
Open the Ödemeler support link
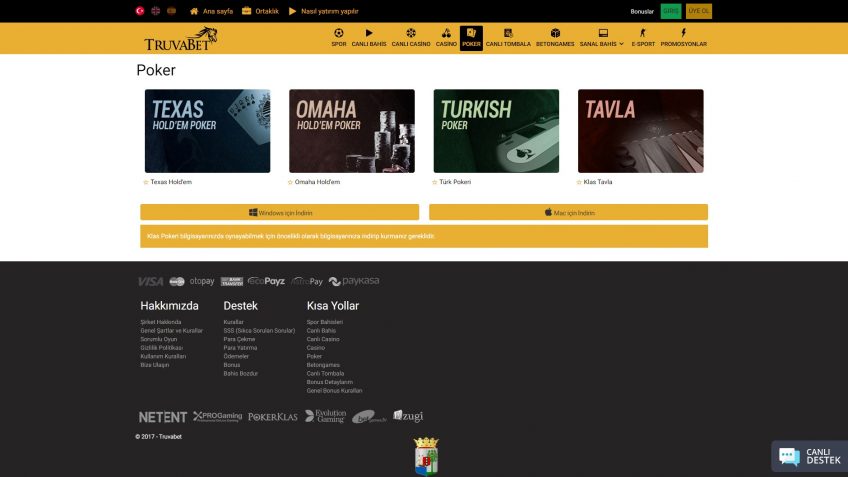[x=236, y=357]
